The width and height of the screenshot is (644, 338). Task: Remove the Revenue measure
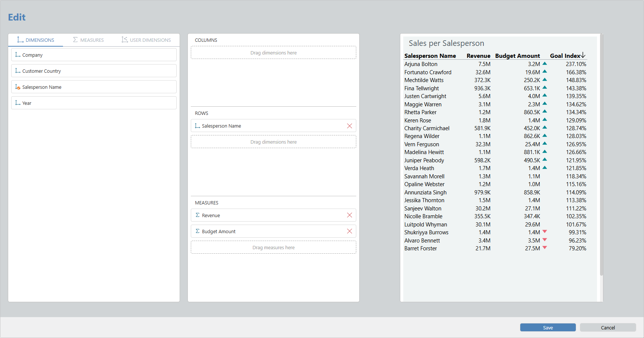pyautogui.click(x=349, y=215)
